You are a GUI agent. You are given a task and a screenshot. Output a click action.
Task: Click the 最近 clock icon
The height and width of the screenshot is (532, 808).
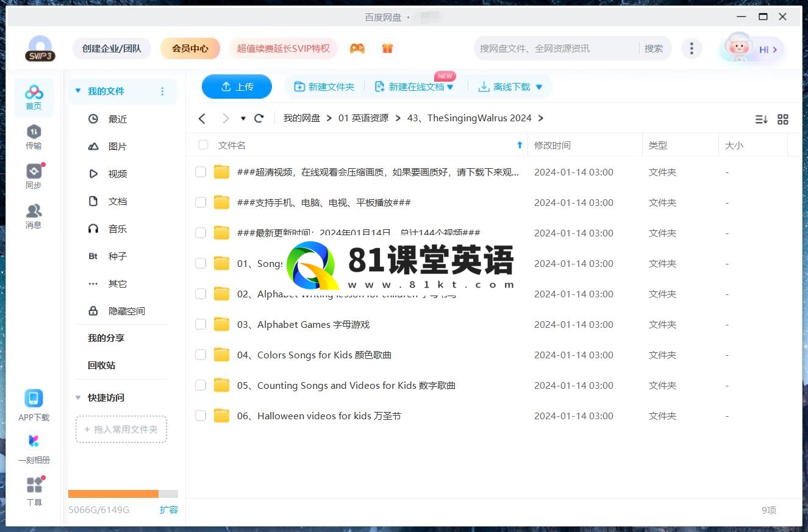(x=93, y=119)
